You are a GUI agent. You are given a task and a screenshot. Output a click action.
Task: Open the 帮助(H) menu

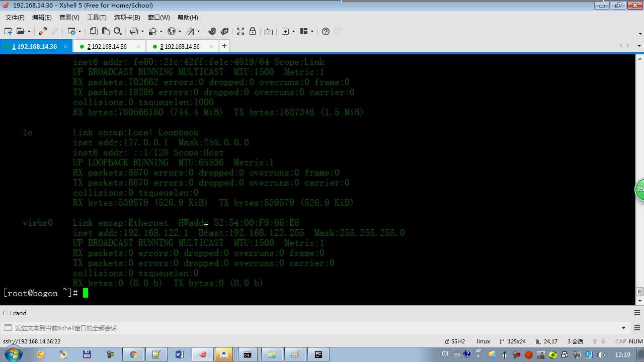point(188,17)
